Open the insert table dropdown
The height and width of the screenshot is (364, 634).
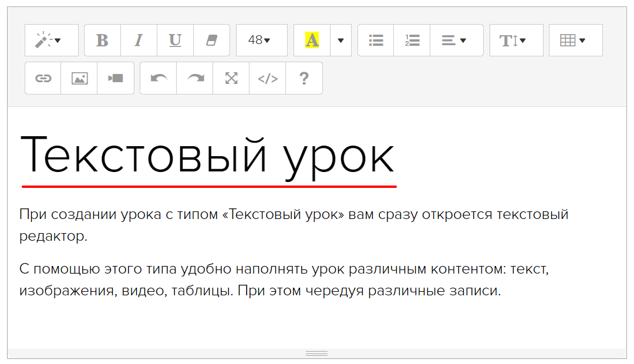(575, 41)
